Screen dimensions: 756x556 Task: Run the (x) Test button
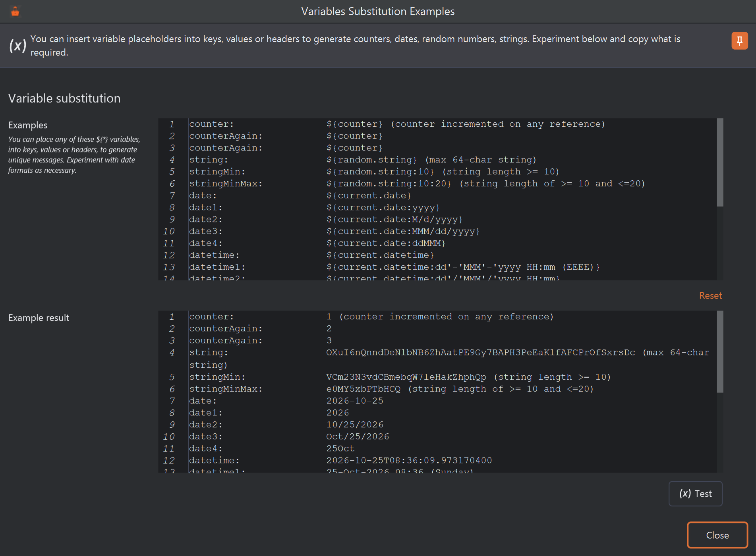[695, 494]
